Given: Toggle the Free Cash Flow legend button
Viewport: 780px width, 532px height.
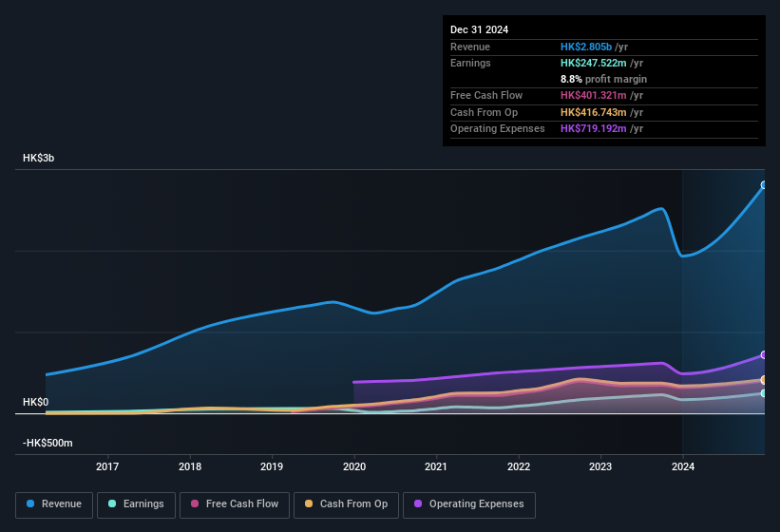Looking at the screenshot, I should pyautogui.click(x=235, y=504).
